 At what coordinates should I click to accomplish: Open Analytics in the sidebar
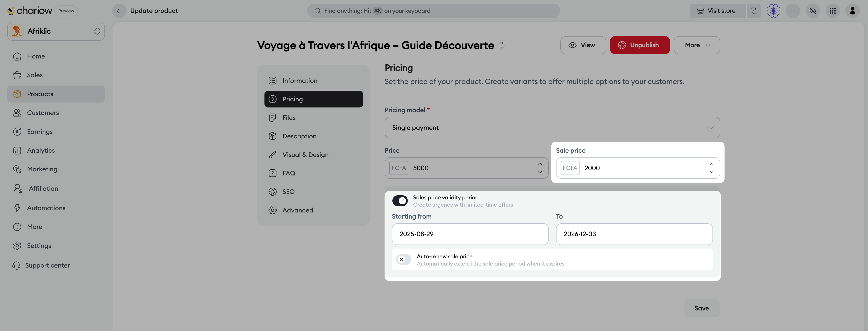(56, 151)
